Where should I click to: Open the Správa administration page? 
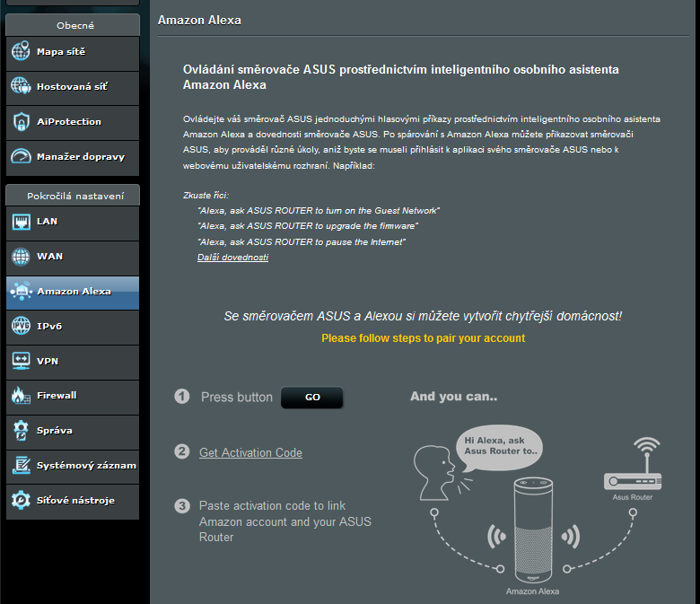pyautogui.click(x=73, y=432)
